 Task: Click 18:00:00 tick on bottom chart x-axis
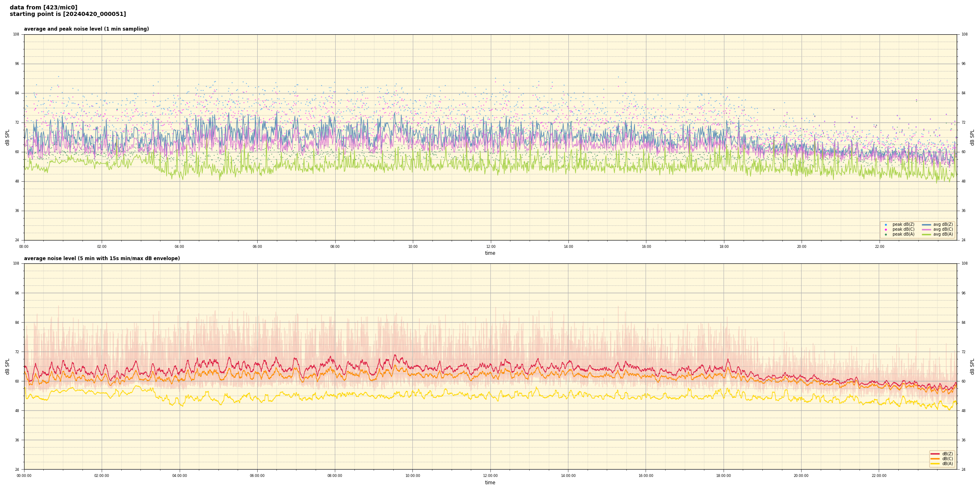click(724, 476)
